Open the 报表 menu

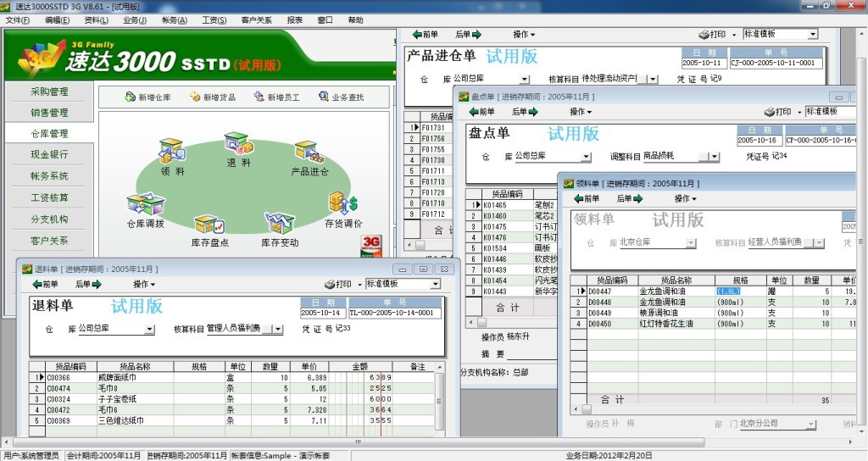tap(294, 20)
